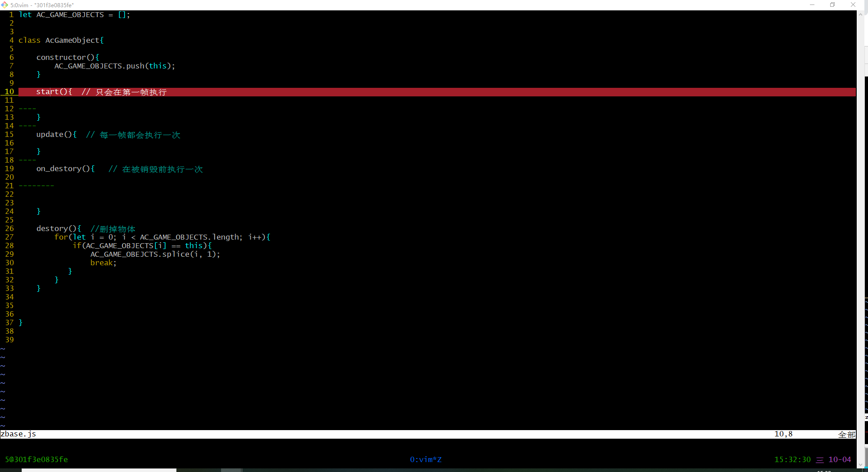Viewport: 868px width, 472px height.
Task: Close the vim terminal window
Action: pyautogui.click(x=853, y=5)
